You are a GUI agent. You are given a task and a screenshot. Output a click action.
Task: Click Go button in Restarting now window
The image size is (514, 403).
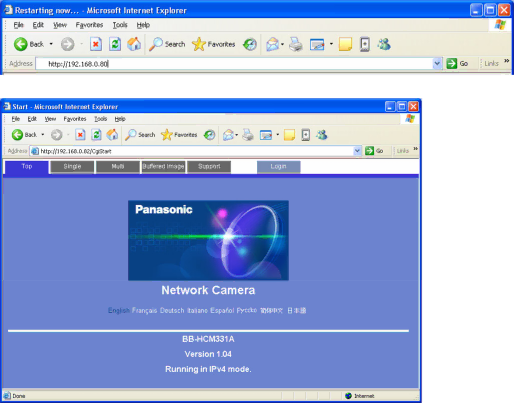pos(457,63)
